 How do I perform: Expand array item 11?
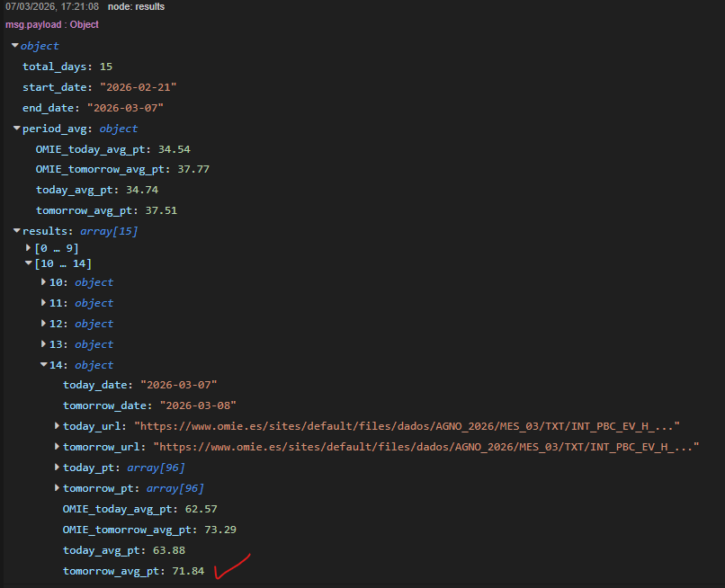(43, 303)
